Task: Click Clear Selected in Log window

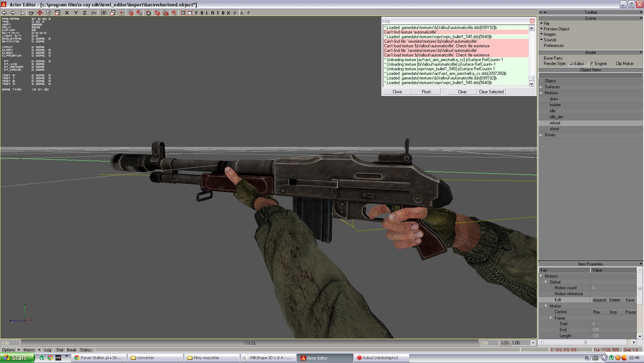Action: (x=491, y=91)
